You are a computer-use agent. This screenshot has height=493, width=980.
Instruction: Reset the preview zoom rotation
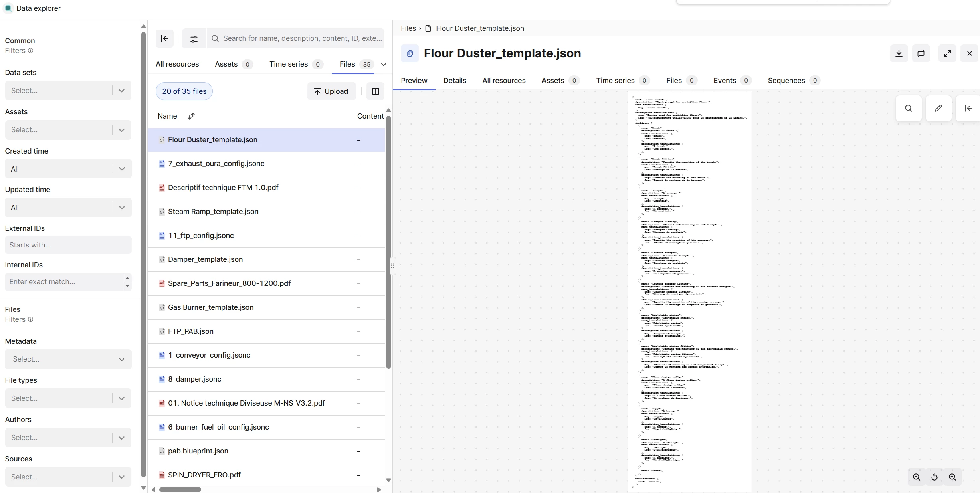pos(934,477)
